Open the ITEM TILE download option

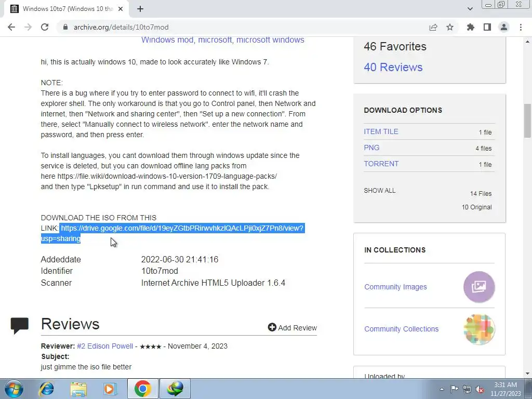pos(381,131)
